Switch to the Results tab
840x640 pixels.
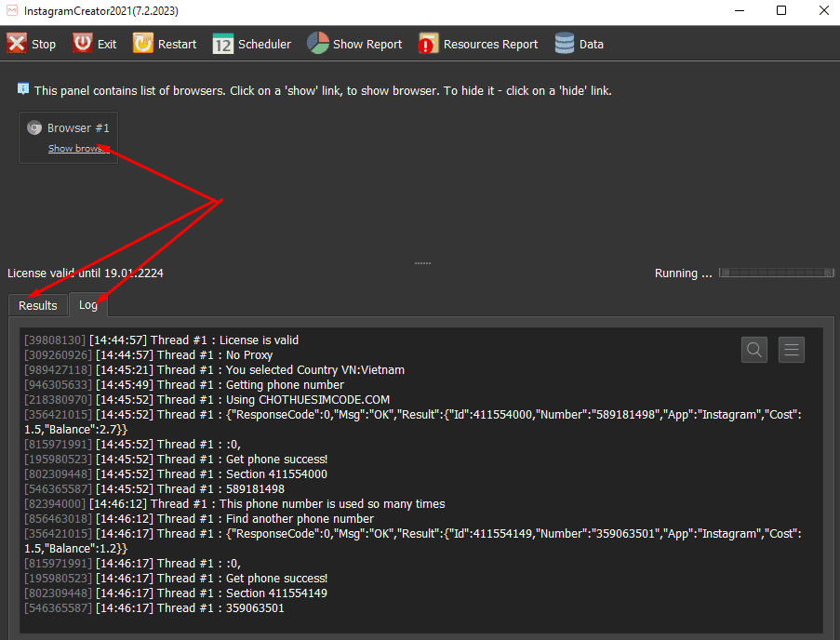pos(38,305)
